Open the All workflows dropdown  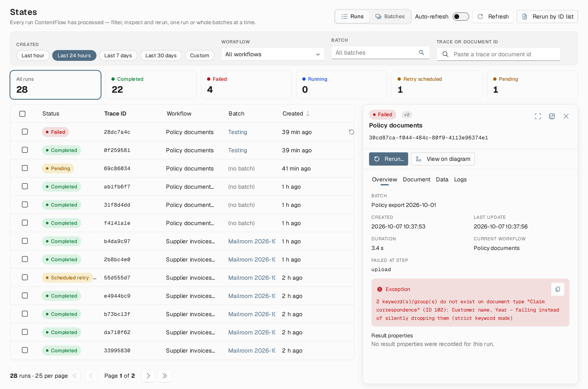pyautogui.click(x=273, y=54)
